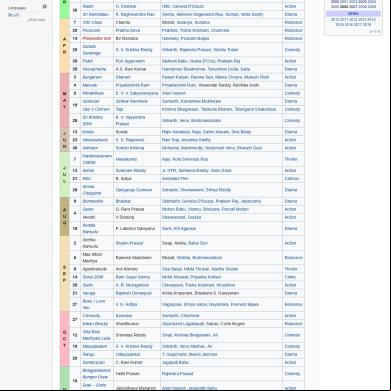Viewport: 391px width, 391px height.
Task: Open the Shiva 2006 film link
Action: pos(93,277)
